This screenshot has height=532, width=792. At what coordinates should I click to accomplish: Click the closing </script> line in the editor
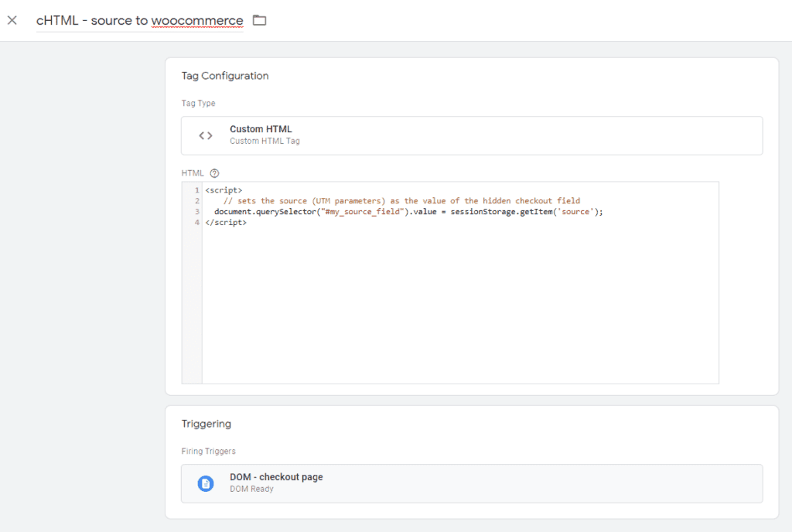pyautogui.click(x=226, y=222)
